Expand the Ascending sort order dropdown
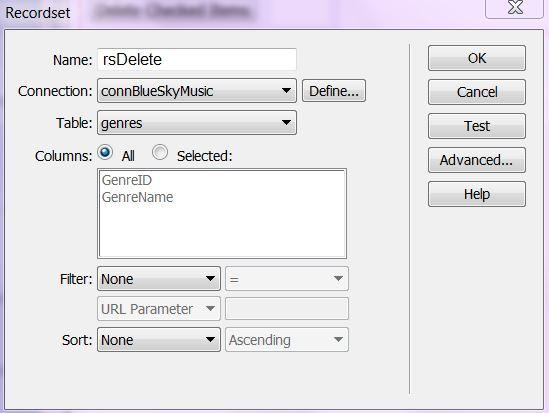This screenshot has height=413, width=549. pyautogui.click(x=287, y=340)
